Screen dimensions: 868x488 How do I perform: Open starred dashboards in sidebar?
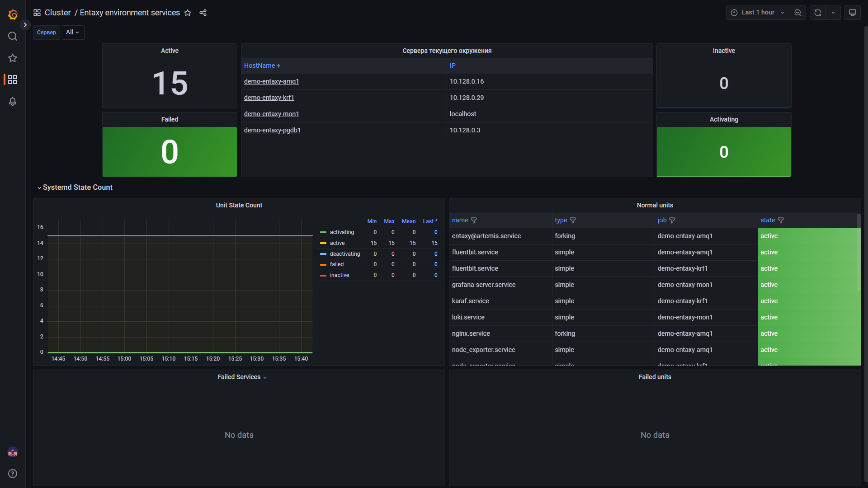point(13,58)
